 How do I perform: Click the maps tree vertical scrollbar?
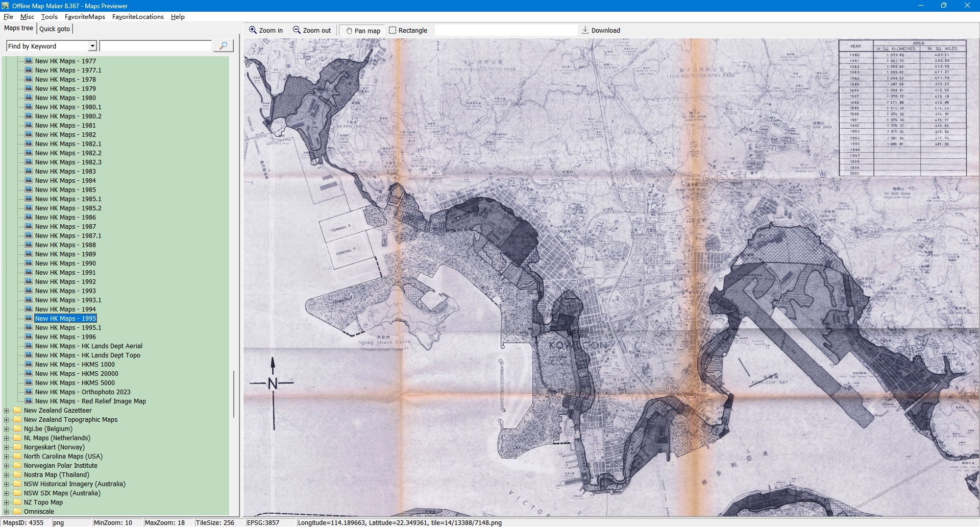click(234, 393)
